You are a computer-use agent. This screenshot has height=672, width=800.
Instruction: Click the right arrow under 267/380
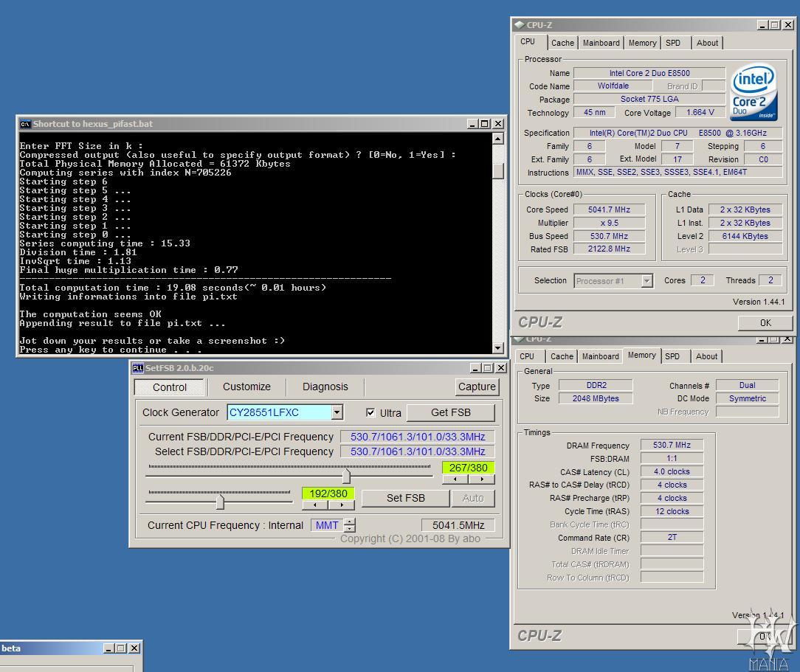482,479
